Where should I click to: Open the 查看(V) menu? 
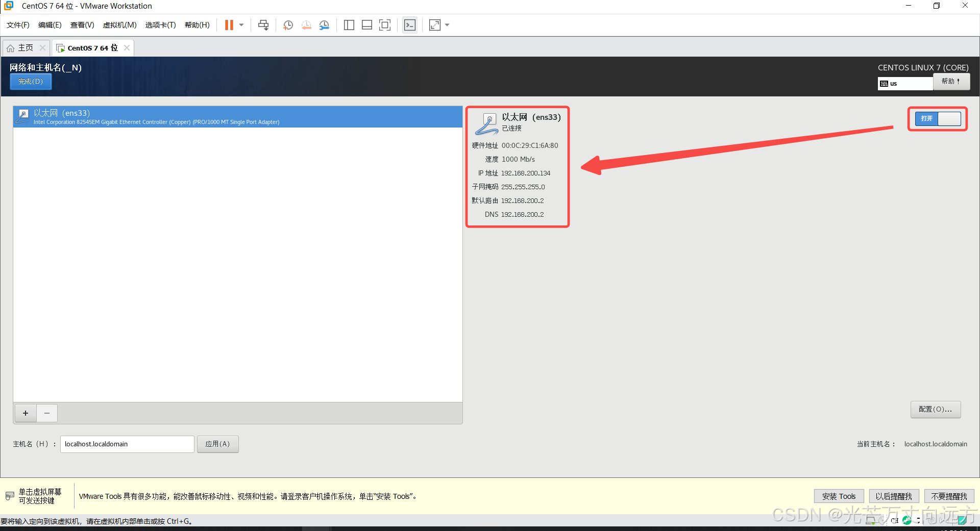(82, 25)
